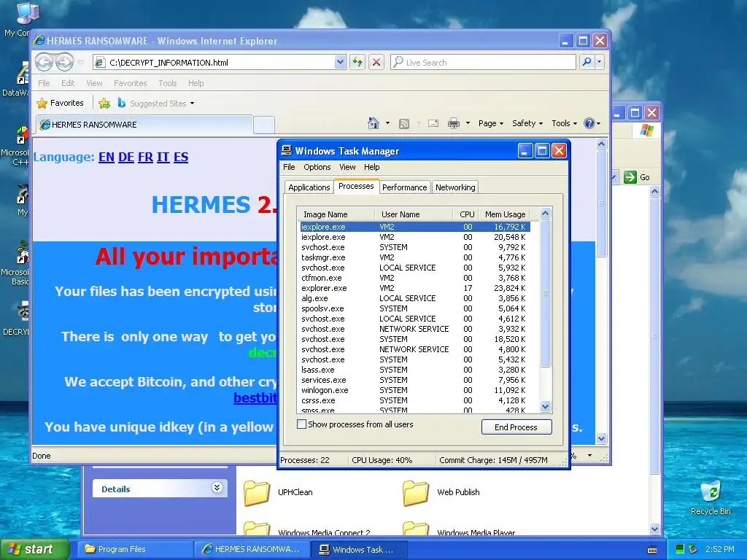This screenshot has height=560, width=747.
Task: Click the End Process button
Action: pyautogui.click(x=516, y=427)
